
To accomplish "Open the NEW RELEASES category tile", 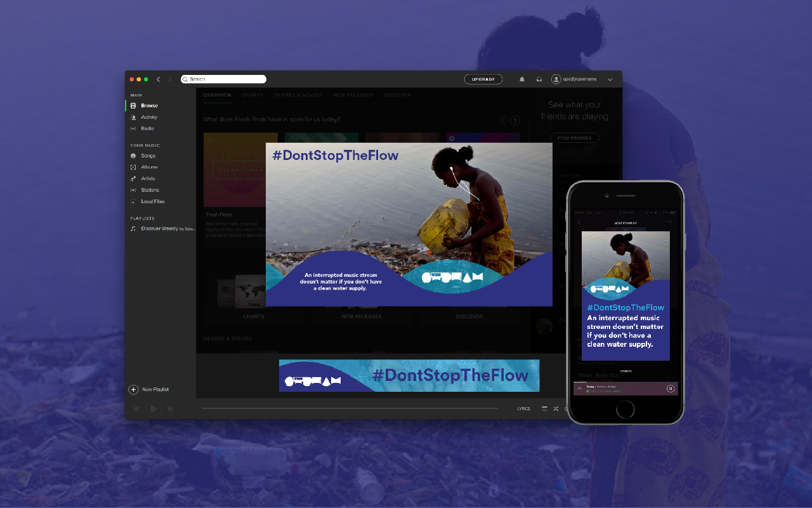I will 362,316.
